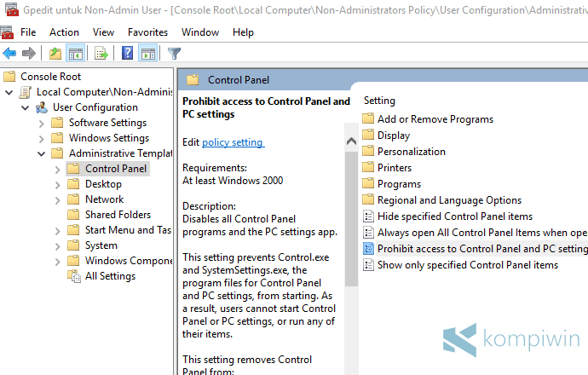Click the Back arrow toolbar icon
Screen dimensions: 588x375
[x=9, y=53]
